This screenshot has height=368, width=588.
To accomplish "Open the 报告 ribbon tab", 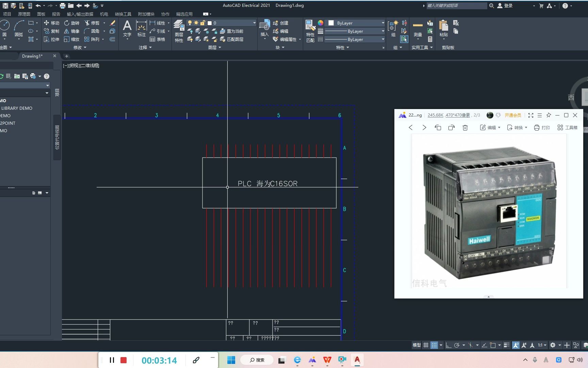I will (x=56, y=14).
